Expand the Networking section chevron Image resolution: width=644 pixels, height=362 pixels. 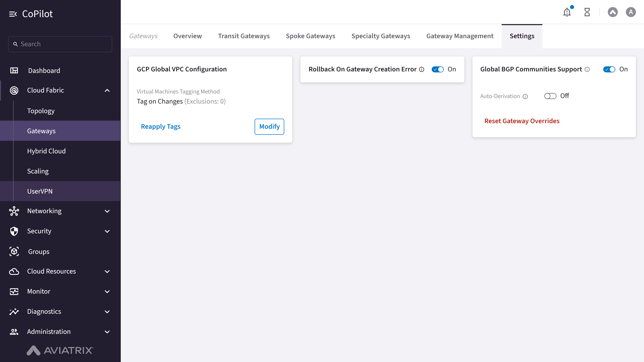107,211
